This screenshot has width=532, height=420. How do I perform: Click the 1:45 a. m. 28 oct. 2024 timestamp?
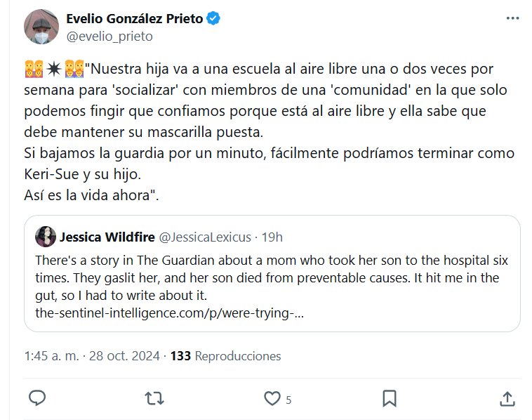pos(91,356)
